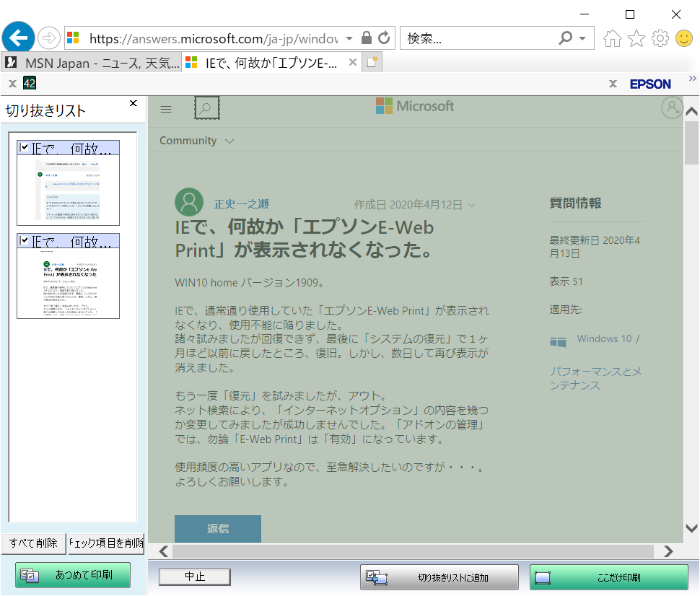Click the security lock icon in address bar

(366, 38)
